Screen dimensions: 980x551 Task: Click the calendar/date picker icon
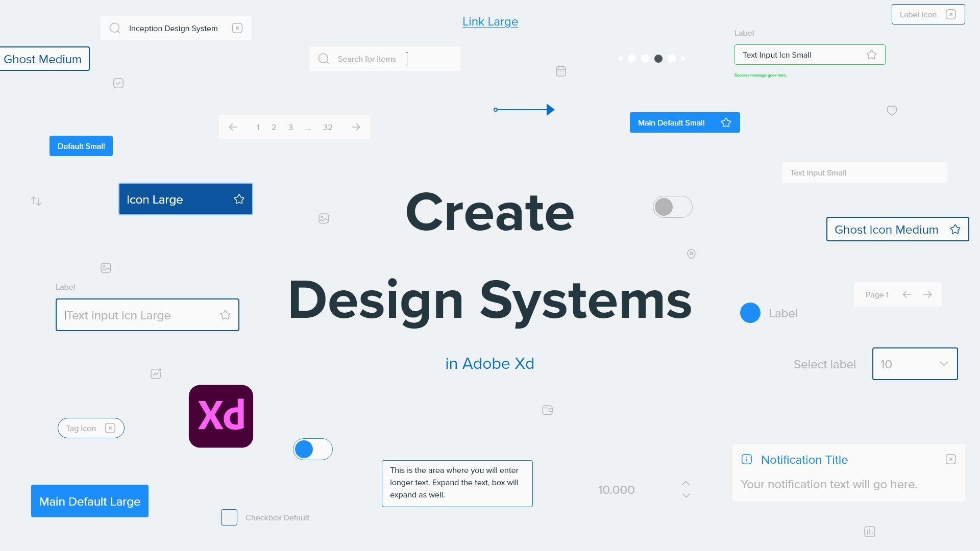click(560, 70)
